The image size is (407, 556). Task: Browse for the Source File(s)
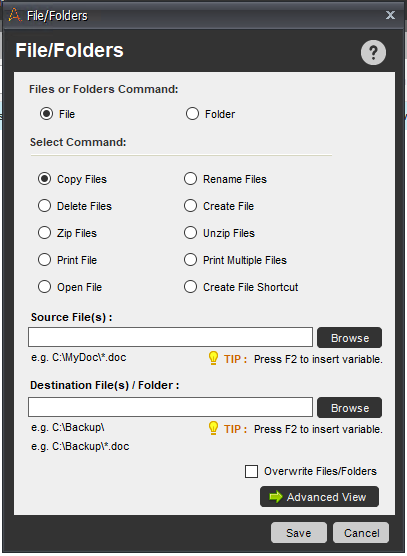(x=350, y=338)
